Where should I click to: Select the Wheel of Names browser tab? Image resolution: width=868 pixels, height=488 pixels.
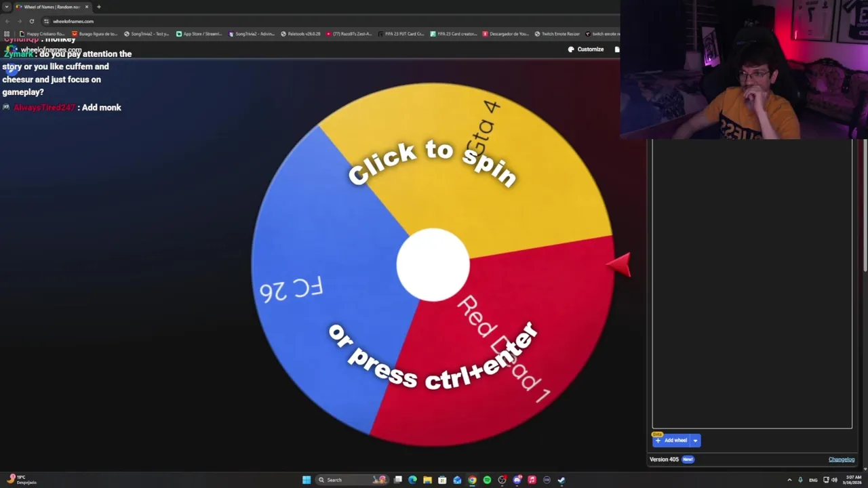(x=51, y=7)
